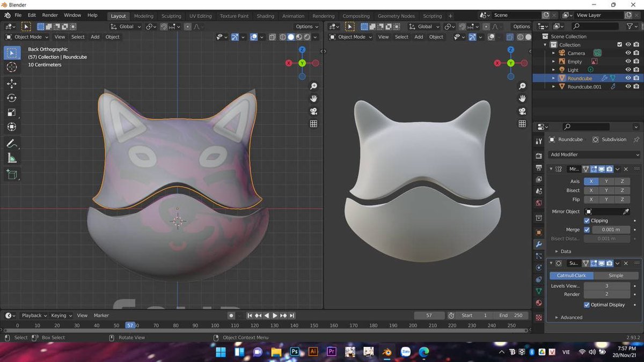Open Add menu in right viewport header
This screenshot has height=362, width=644.
click(x=419, y=37)
